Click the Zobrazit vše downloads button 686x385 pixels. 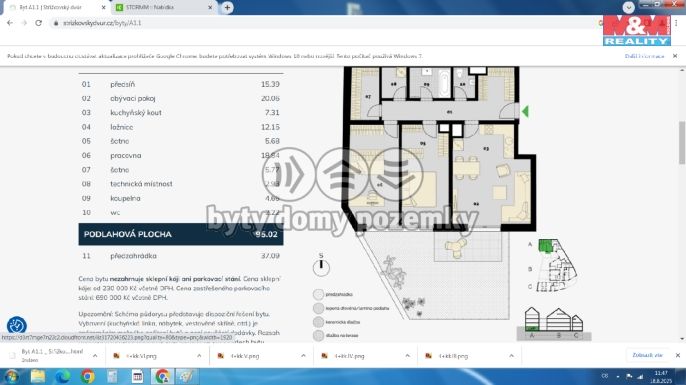(x=648, y=355)
